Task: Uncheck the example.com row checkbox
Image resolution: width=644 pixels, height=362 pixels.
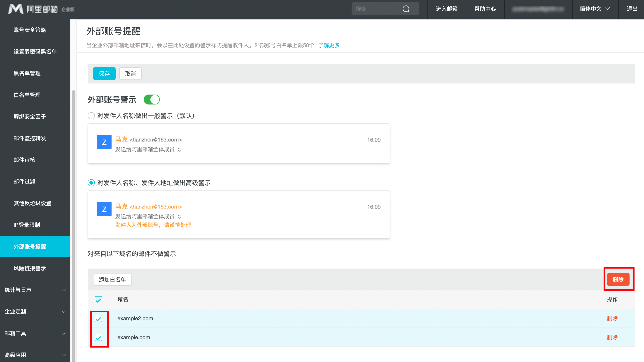Action: [98, 338]
